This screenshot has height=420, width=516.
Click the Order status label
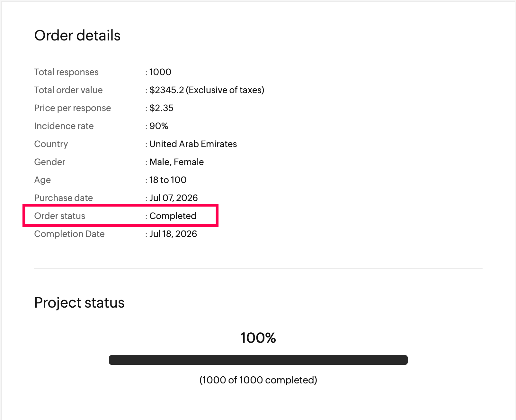tap(60, 216)
